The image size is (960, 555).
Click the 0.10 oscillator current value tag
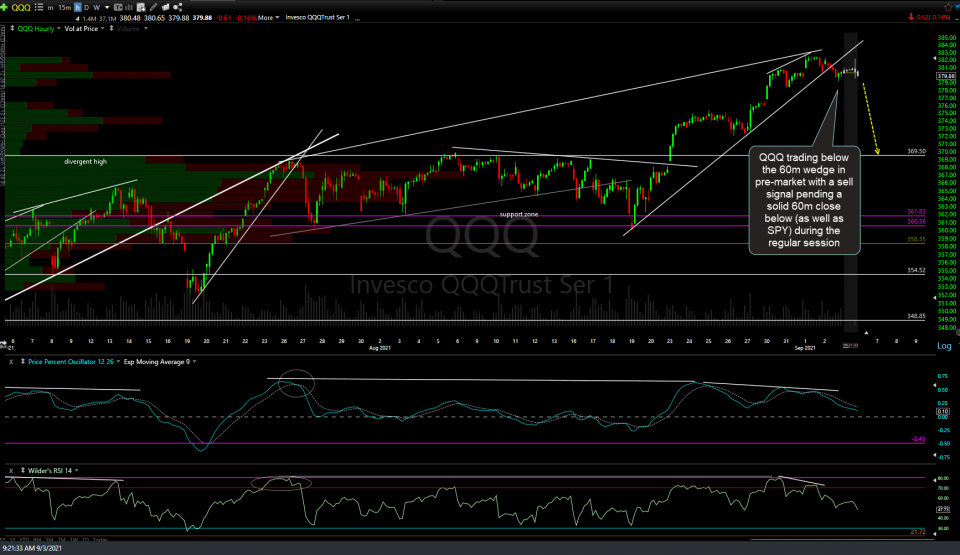point(943,412)
